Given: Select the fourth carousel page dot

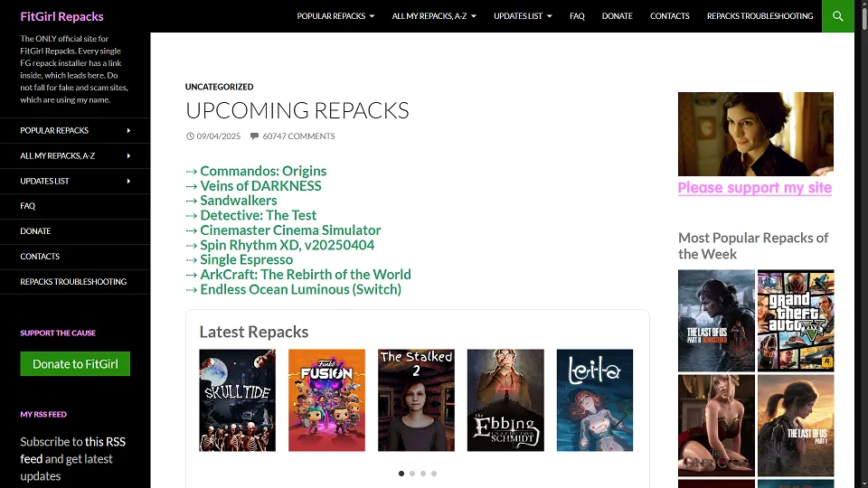Looking at the screenshot, I should (434, 474).
